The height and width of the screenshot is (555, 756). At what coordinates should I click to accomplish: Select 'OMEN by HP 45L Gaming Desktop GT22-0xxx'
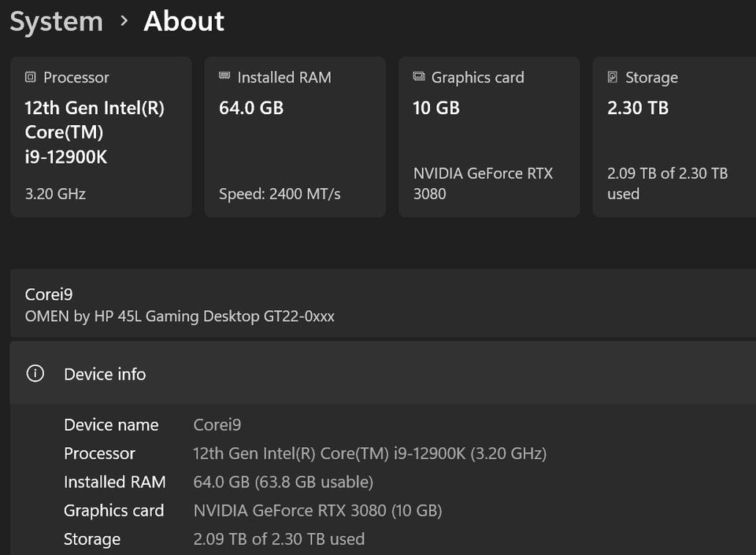180,316
